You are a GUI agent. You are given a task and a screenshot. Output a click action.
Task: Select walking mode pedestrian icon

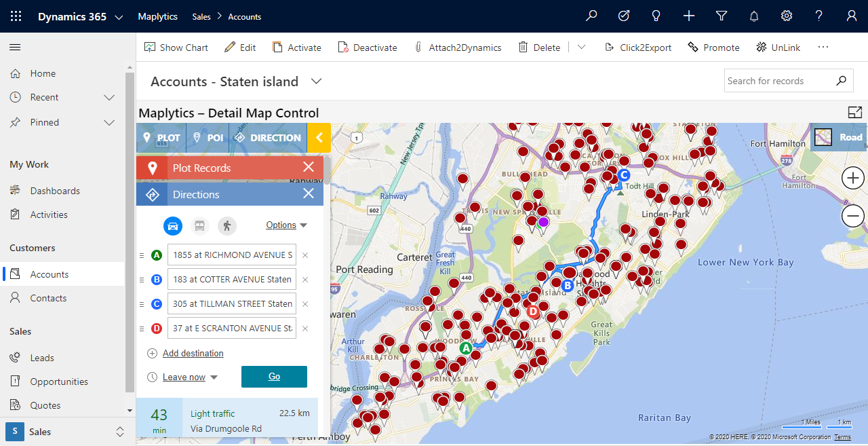coord(227,225)
